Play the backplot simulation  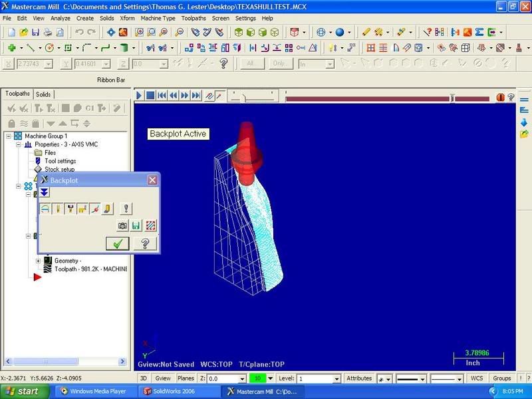(x=139, y=96)
